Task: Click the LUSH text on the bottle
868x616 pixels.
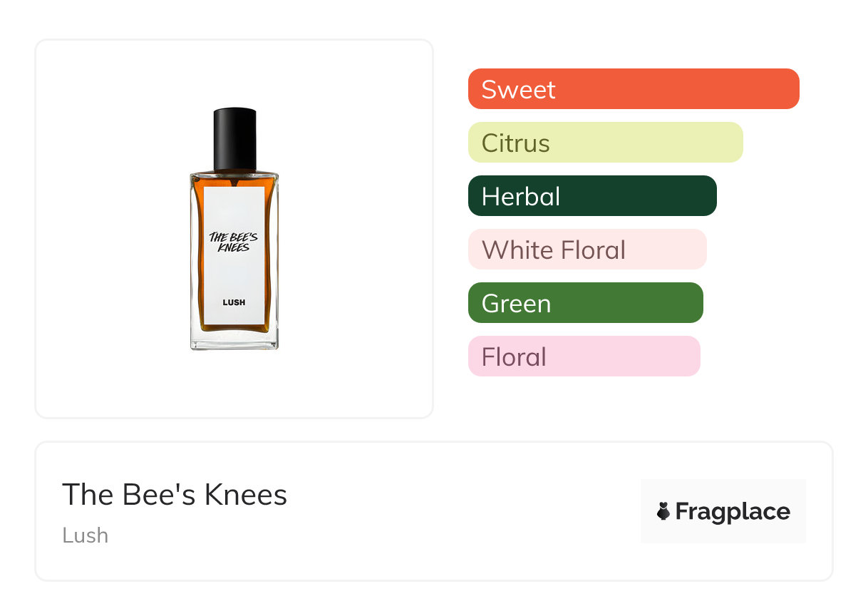Action: (234, 302)
